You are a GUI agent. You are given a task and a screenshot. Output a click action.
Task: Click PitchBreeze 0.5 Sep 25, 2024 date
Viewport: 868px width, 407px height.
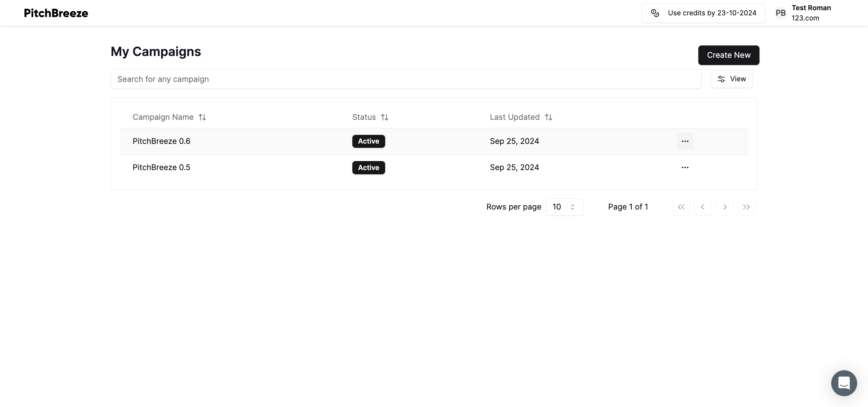[x=514, y=168]
